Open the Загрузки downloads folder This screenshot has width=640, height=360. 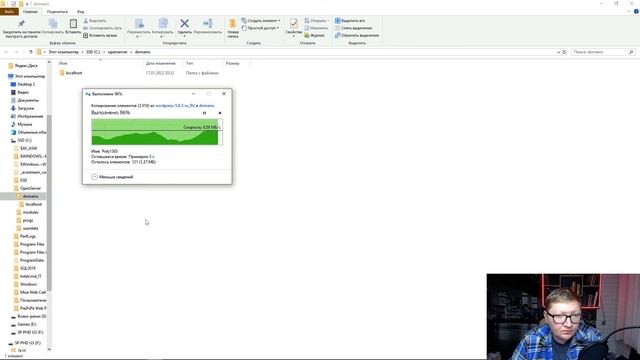[x=22, y=108]
